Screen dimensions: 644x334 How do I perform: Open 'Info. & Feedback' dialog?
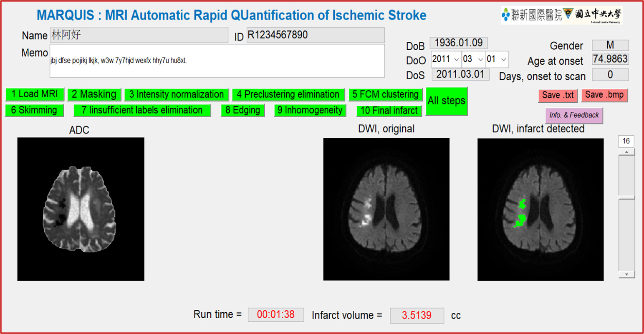coord(574,115)
